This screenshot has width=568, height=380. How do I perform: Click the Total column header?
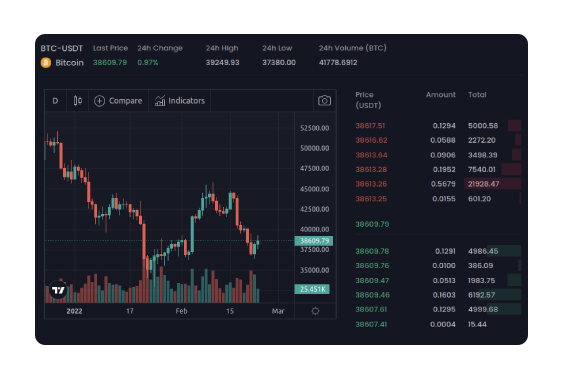coord(477,95)
